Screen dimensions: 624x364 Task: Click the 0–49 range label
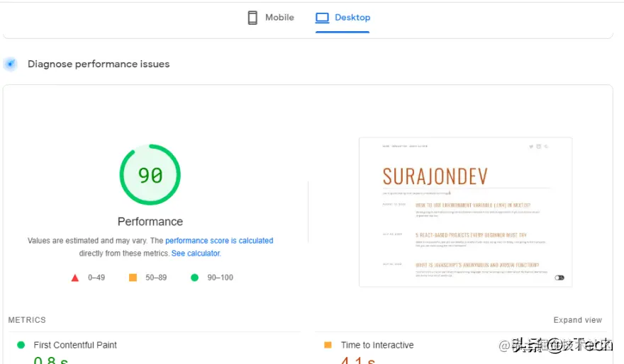(x=96, y=278)
